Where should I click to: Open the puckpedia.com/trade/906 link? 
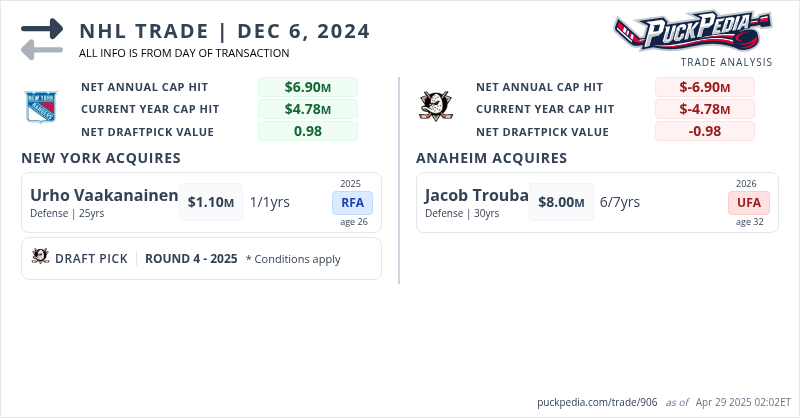click(x=596, y=402)
